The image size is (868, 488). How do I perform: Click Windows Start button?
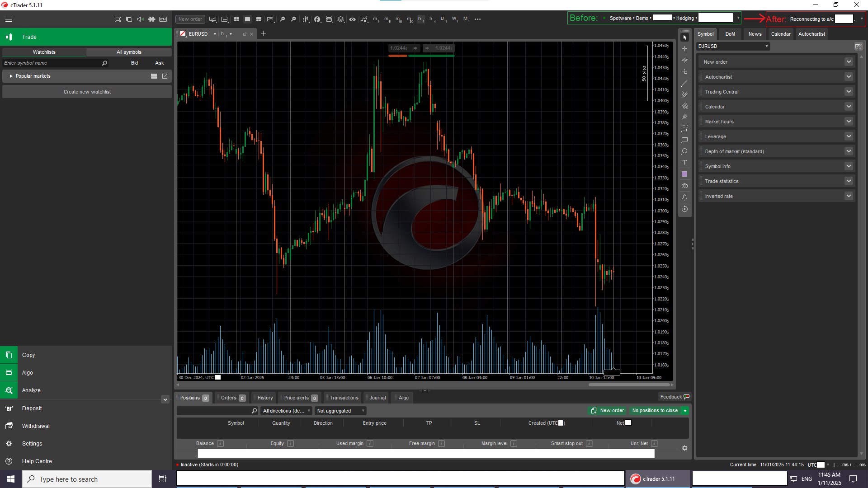tap(11, 479)
